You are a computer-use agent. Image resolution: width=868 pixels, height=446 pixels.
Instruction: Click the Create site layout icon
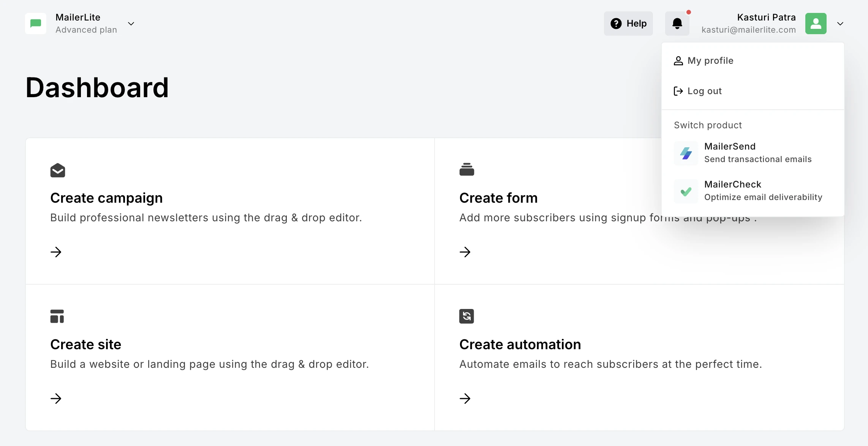57,316
